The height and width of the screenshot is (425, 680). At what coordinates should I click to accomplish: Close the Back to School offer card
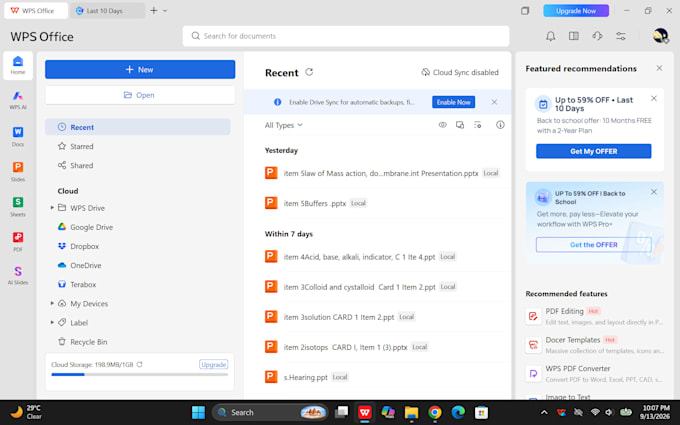(654, 192)
